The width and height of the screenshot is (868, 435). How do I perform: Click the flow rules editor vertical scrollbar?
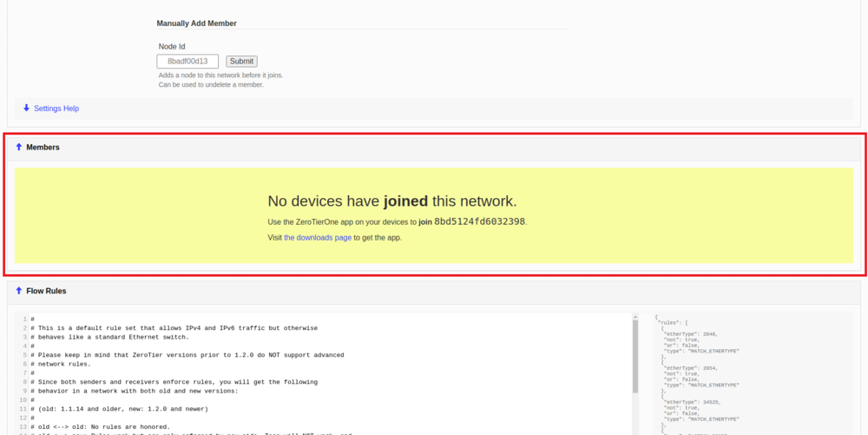click(635, 347)
